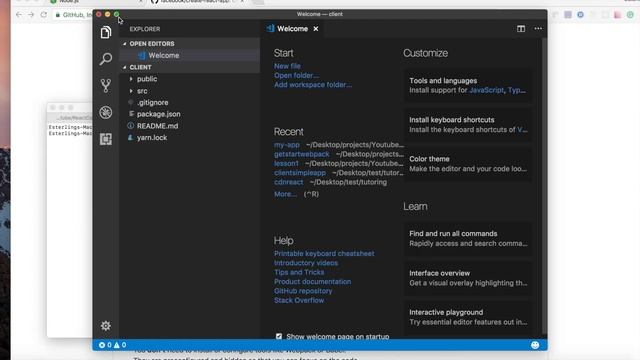Screen dimensions: 640x360
Task: Open recent project clientsimpleapp
Action: point(300,173)
